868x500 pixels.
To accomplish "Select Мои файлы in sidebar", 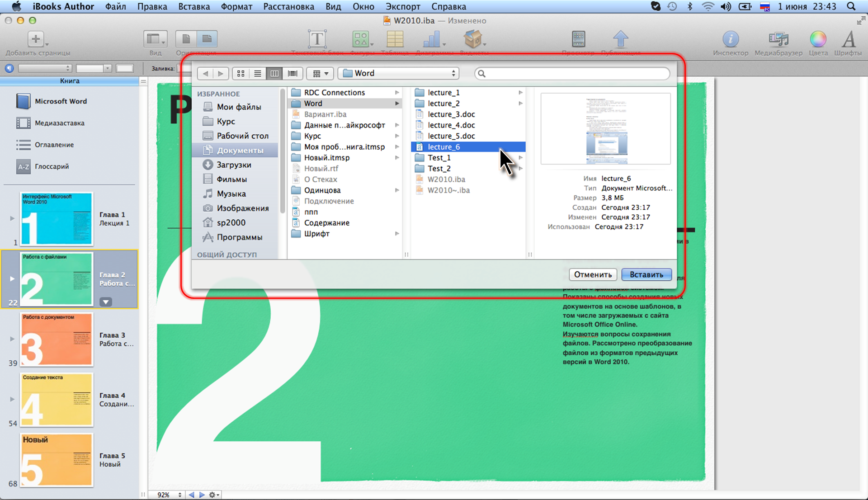I will pyautogui.click(x=238, y=107).
